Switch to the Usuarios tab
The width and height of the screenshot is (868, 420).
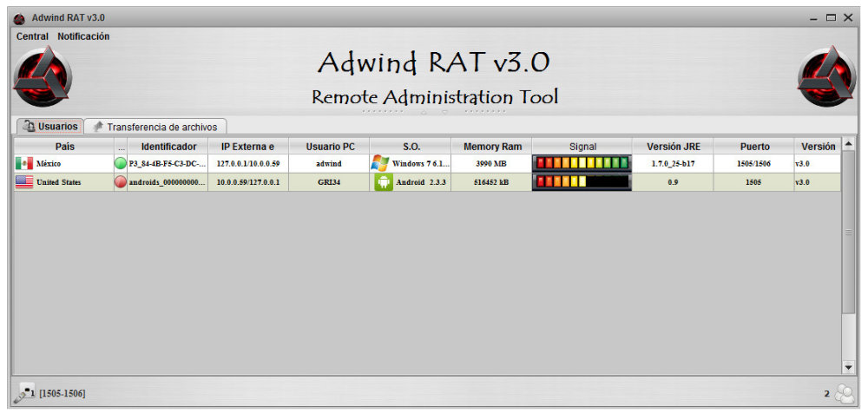coord(50,127)
